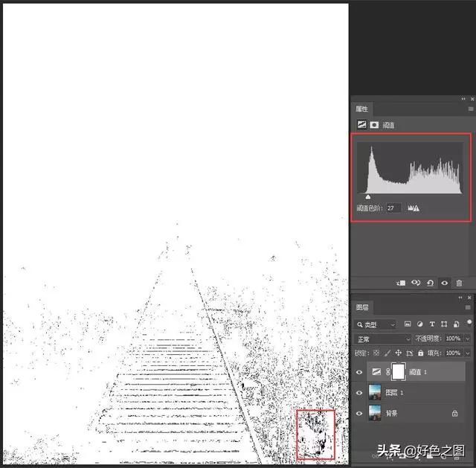This screenshot has width=476, height=468.
Task: Click view previous state icon
Action: [416, 283]
